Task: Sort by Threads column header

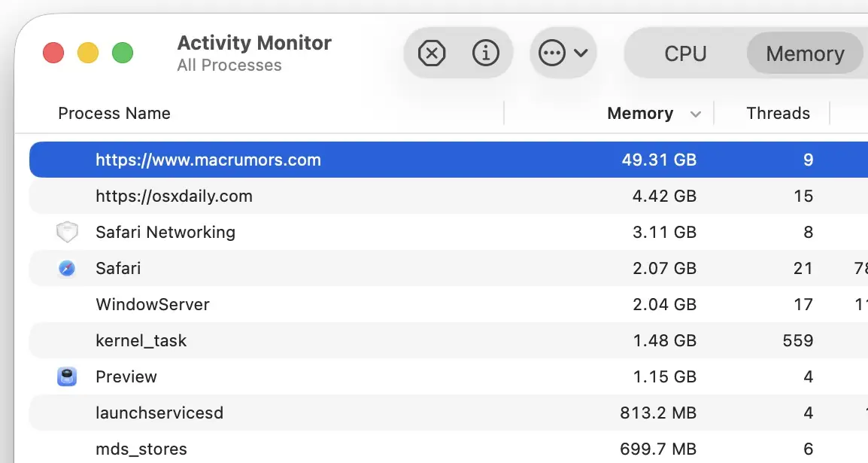Action: 778,113
